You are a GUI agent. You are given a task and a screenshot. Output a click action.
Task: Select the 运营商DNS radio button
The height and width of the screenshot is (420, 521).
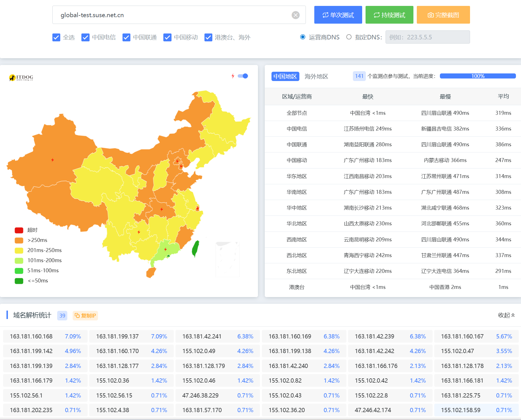[303, 37]
